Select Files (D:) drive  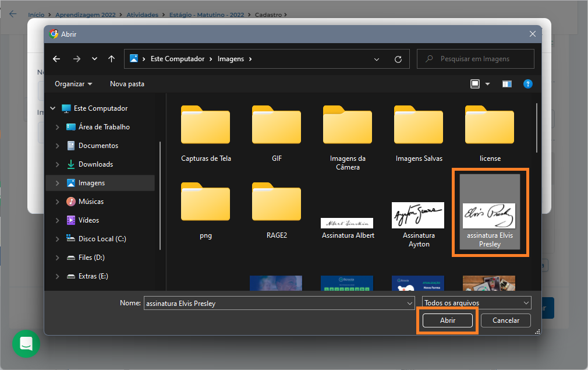click(91, 258)
